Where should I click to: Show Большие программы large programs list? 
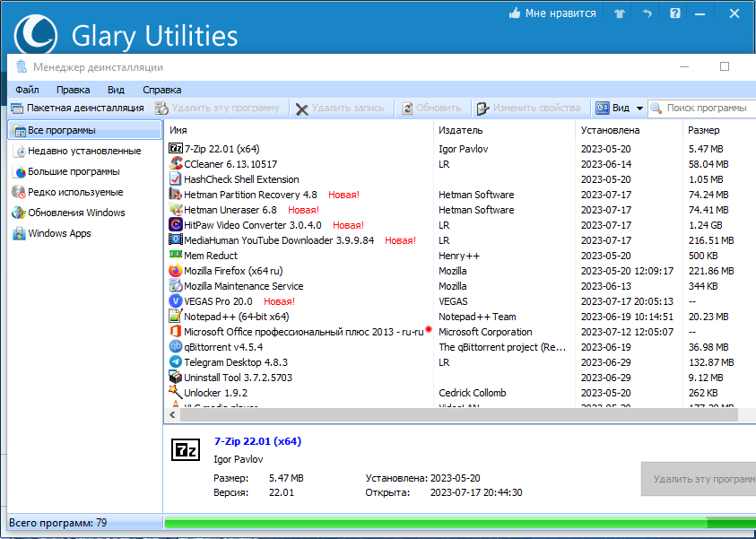pyautogui.click(x=66, y=171)
